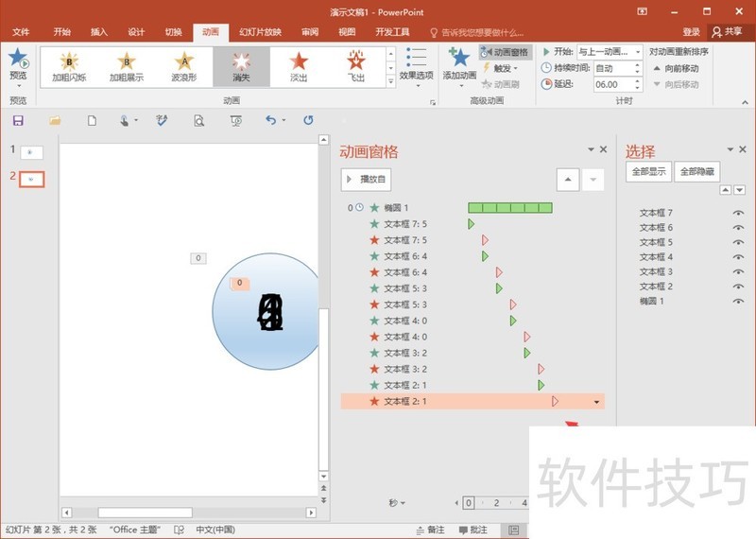Toggle visibility of 椭圆 1 shape
The image size is (756, 539).
click(738, 301)
